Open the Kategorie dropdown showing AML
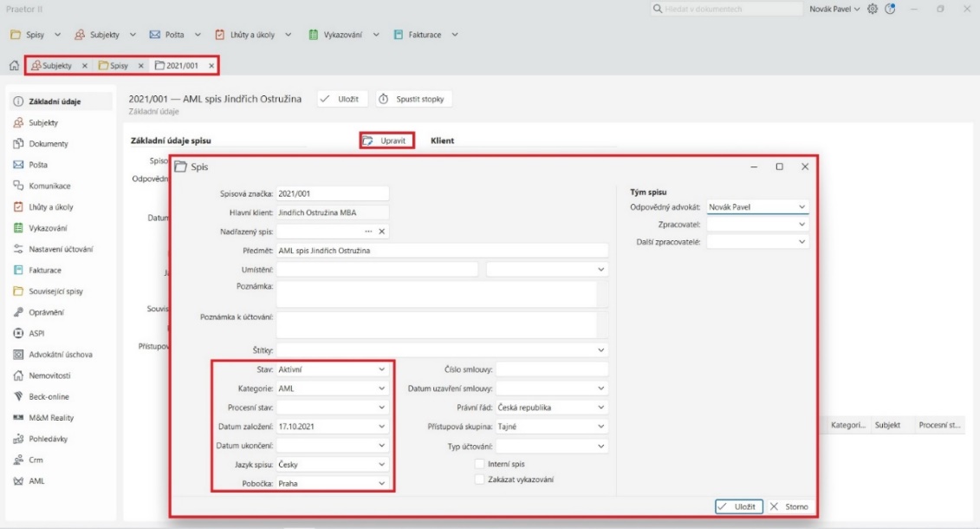 (x=381, y=389)
